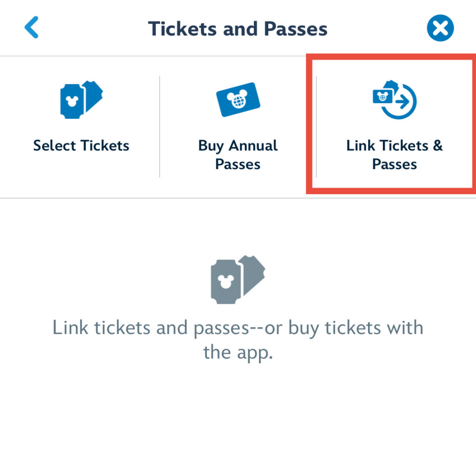Click "the app." line of the message

[238, 352]
